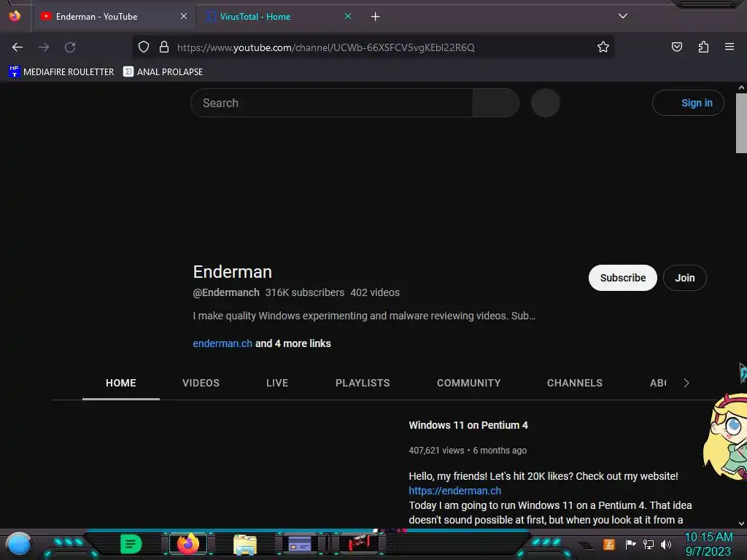
Task: Expand 'and 4 more links'
Action: coord(293,343)
